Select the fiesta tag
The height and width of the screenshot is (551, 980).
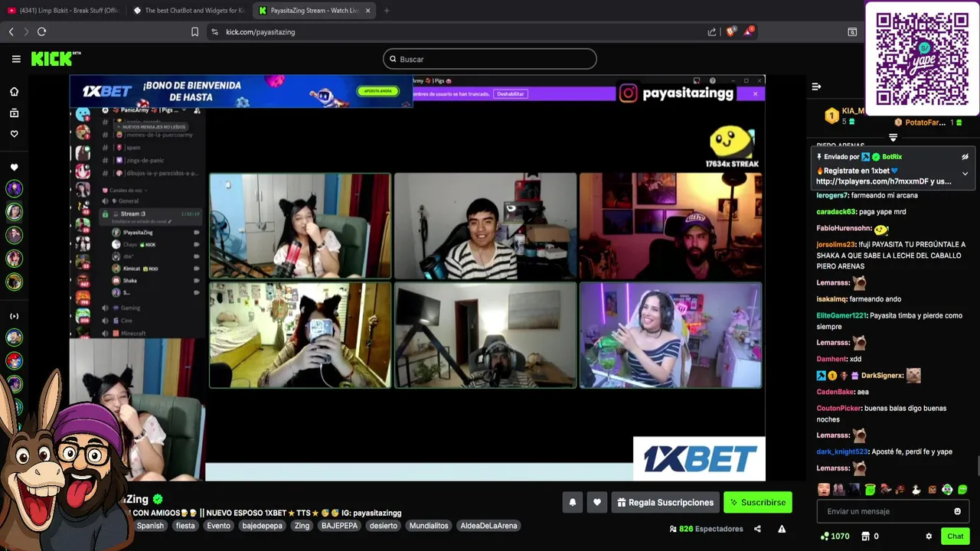tap(185, 526)
